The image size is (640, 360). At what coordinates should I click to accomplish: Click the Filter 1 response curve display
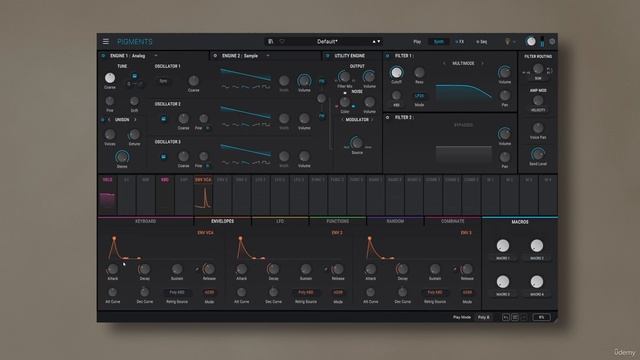coord(464,93)
